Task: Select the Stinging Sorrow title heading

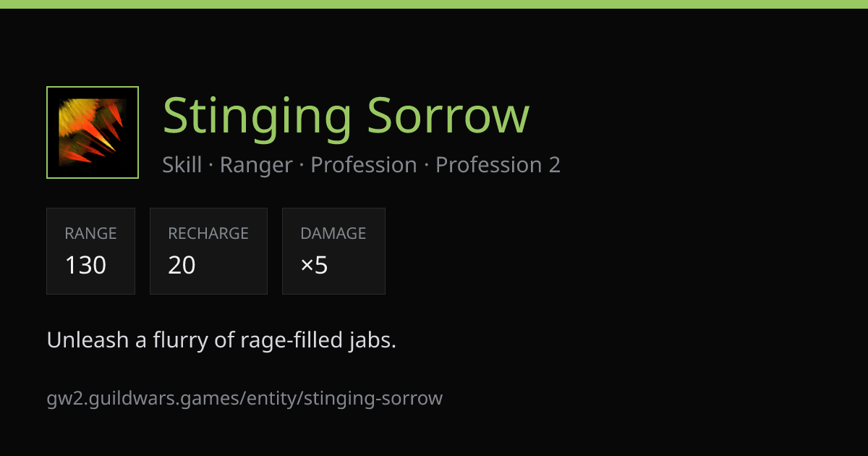Action: pos(346,116)
